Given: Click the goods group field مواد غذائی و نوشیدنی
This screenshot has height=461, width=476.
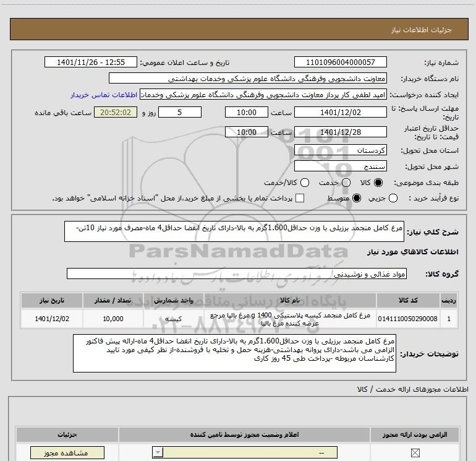Looking at the screenshot, I should click(237, 274).
